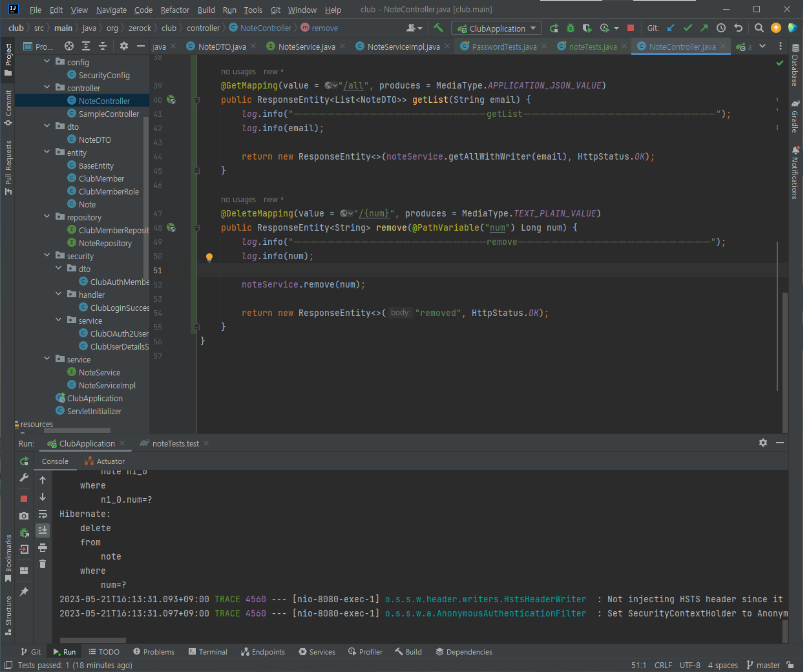Screen dimensions: 809x672
Task: Rerun ClubApplication from the main toolbar
Action: [554, 28]
